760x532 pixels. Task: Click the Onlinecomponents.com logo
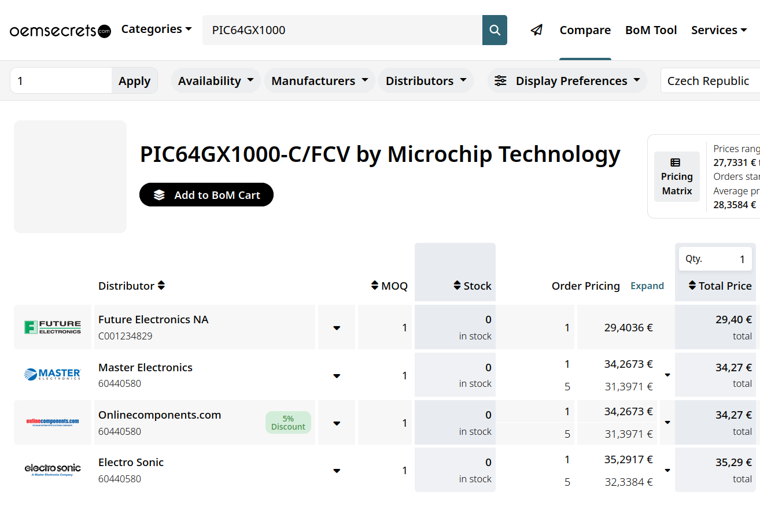click(53, 422)
